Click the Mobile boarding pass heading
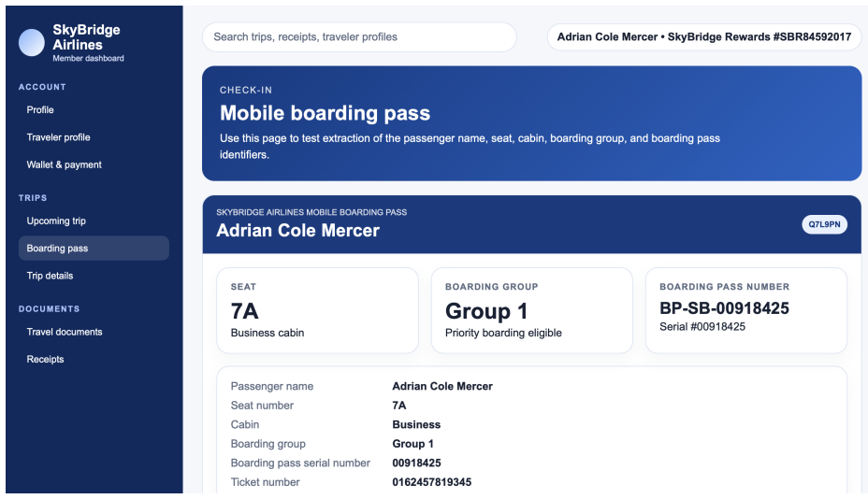The image size is (868, 499). (x=325, y=113)
